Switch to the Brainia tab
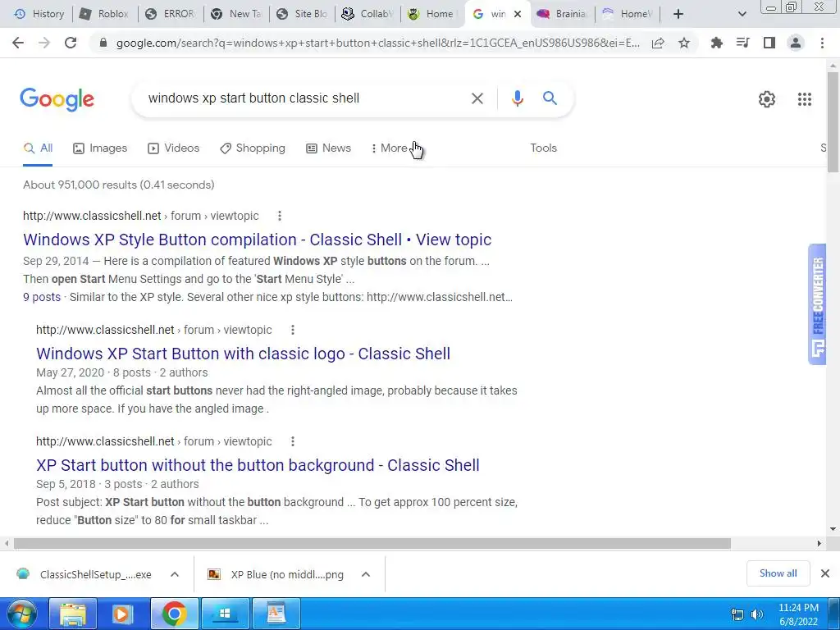This screenshot has height=630, width=840. click(562, 14)
